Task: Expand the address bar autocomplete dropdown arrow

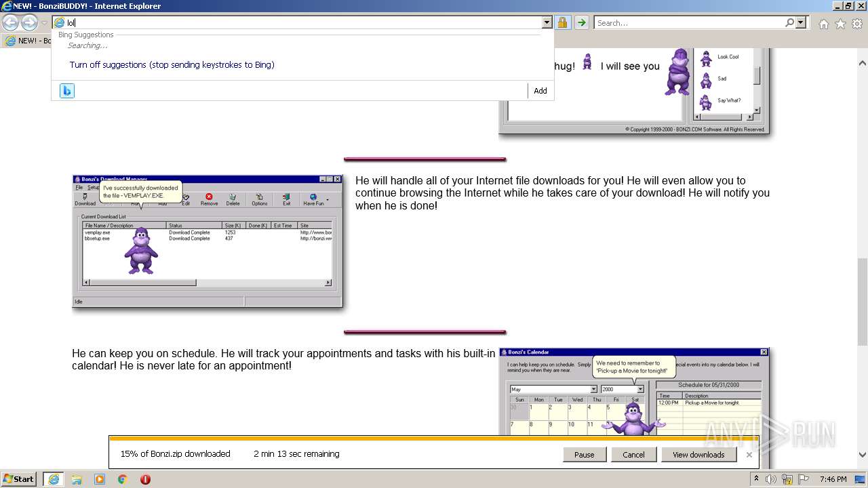Action: pyautogui.click(x=547, y=22)
